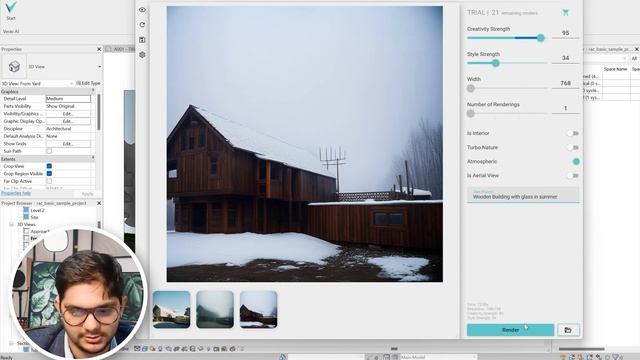Image resolution: width=640 pixels, height=360 pixels.
Task: Click the Number of Renderings value field
Action: click(565, 109)
